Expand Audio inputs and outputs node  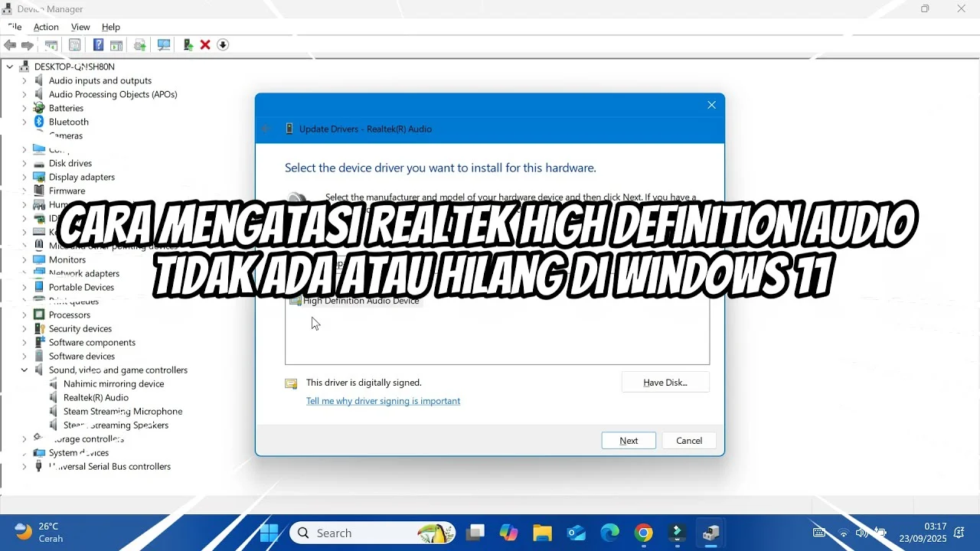tap(24, 80)
